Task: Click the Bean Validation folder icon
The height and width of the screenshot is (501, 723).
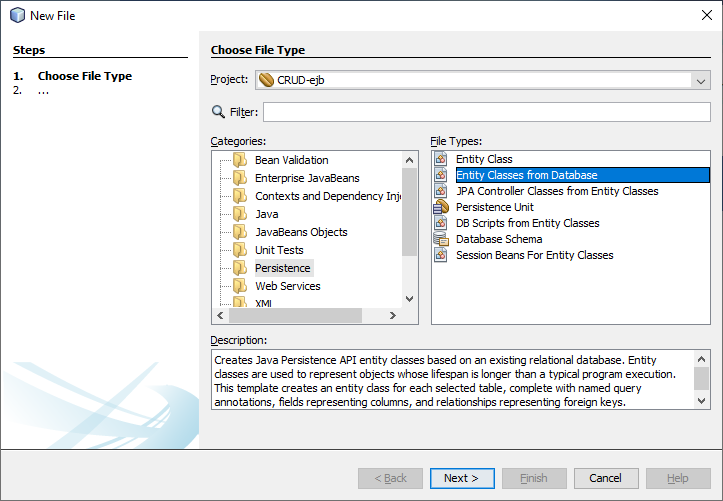Action: [240, 160]
